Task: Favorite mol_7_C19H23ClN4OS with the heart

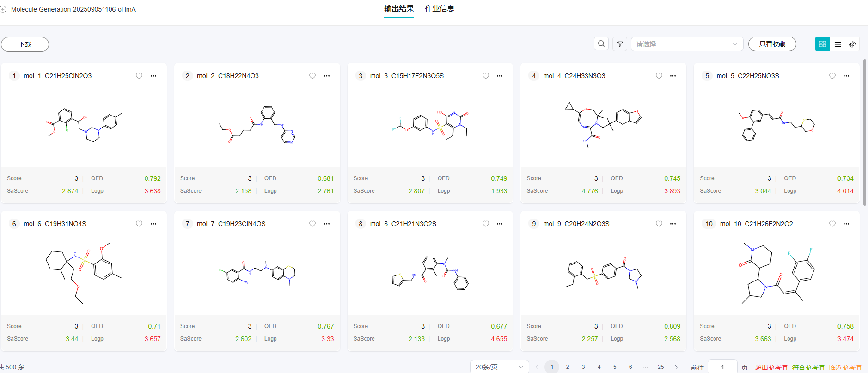Action: point(312,224)
